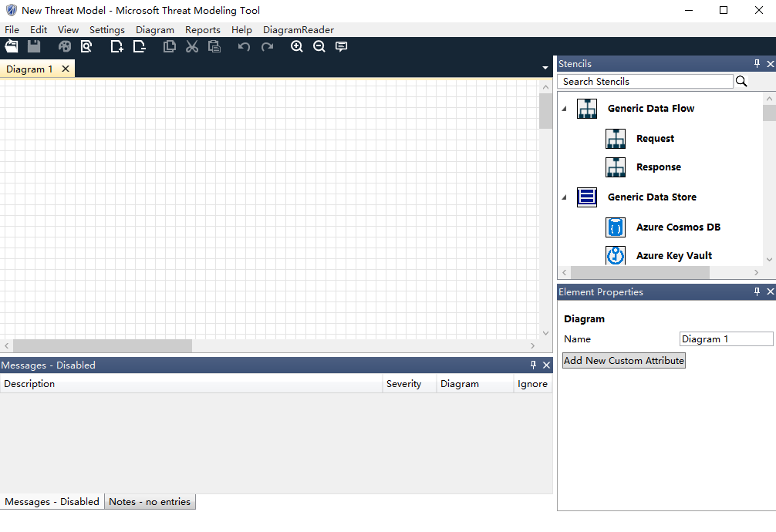Image resolution: width=776 pixels, height=532 pixels.
Task: Switch to the Notes - no entries tab
Action: pyautogui.click(x=150, y=502)
